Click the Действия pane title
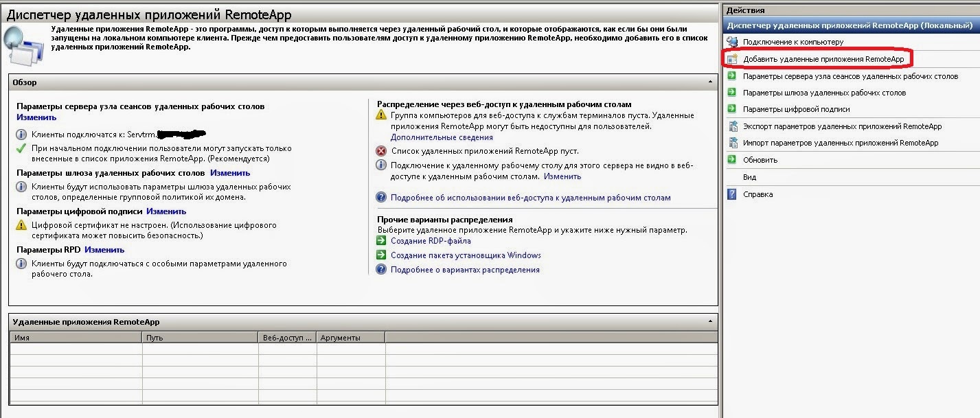The width and height of the screenshot is (980, 418). (745, 10)
